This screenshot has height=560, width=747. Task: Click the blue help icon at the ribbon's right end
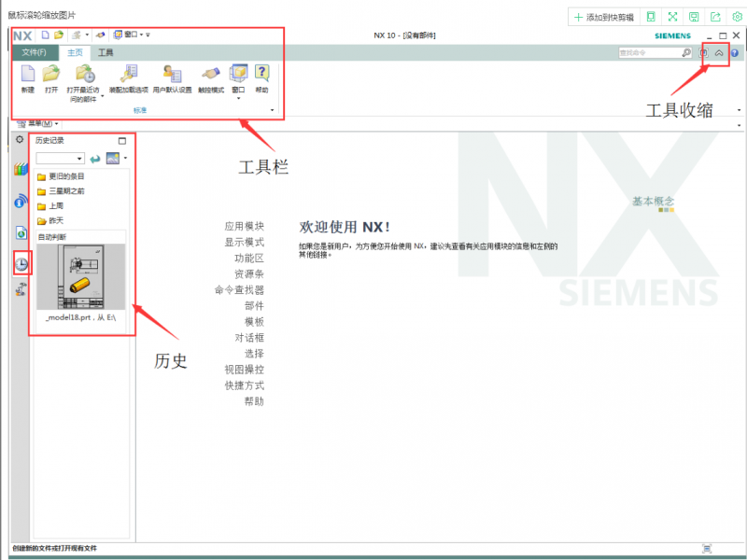pos(735,53)
